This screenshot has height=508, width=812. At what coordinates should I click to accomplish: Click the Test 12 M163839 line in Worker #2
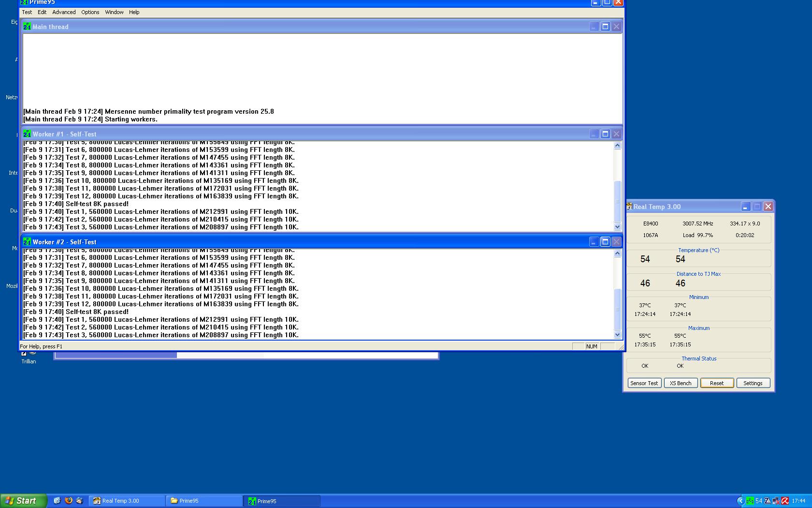click(161, 304)
